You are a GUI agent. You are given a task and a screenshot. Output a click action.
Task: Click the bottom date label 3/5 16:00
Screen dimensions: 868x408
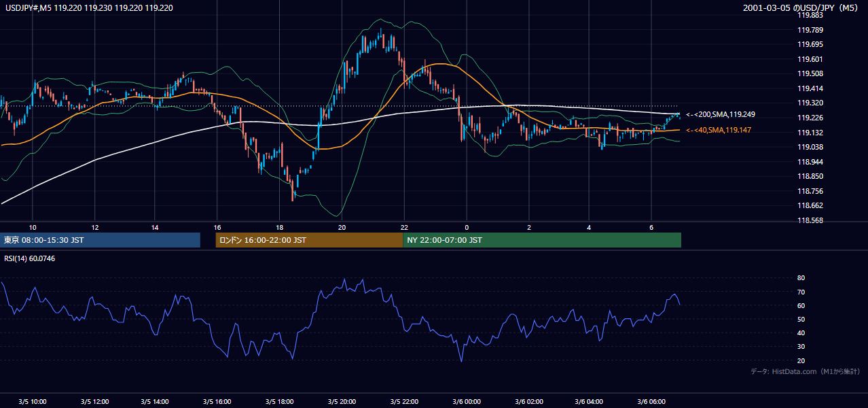217,402
